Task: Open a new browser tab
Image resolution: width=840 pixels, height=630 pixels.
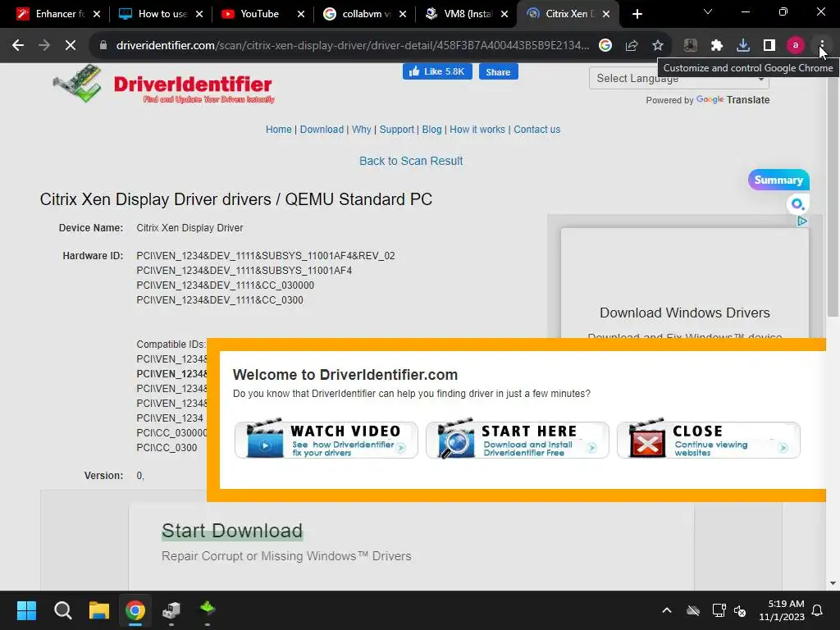Action: [637, 14]
